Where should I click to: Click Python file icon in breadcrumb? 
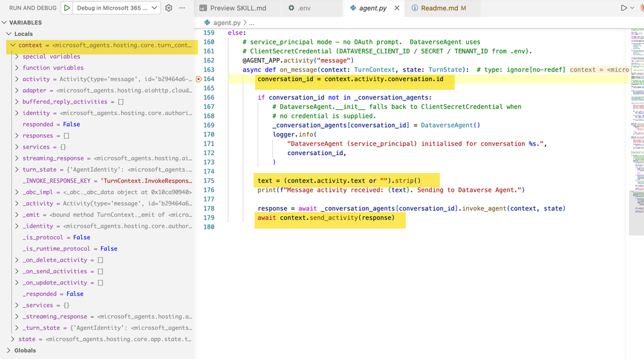(207, 23)
